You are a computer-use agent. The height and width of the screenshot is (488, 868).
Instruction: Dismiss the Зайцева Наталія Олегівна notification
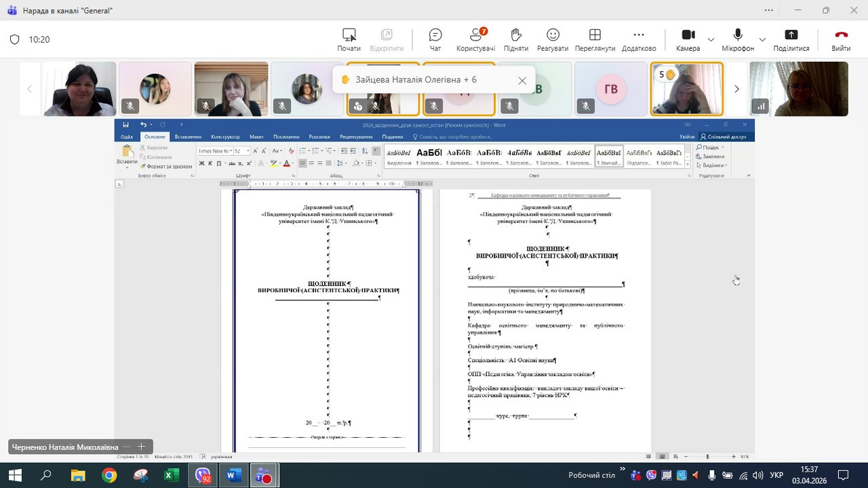[522, 80]
